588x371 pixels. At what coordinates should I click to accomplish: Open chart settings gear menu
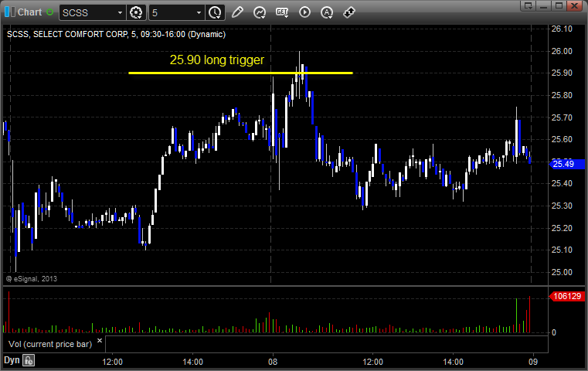coord(136,13)
